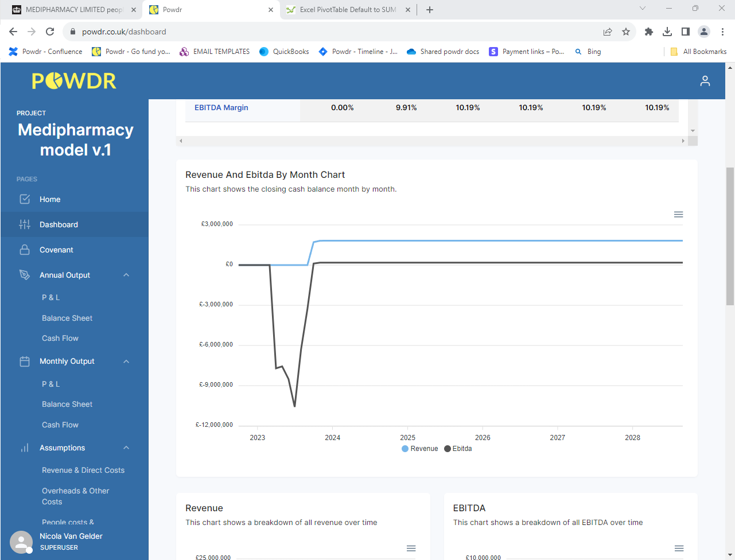Toggle the Ebitda series in the chart legend
Image resolution: width=735 pixels, height=560 pixels.
[x=458, y=448]
